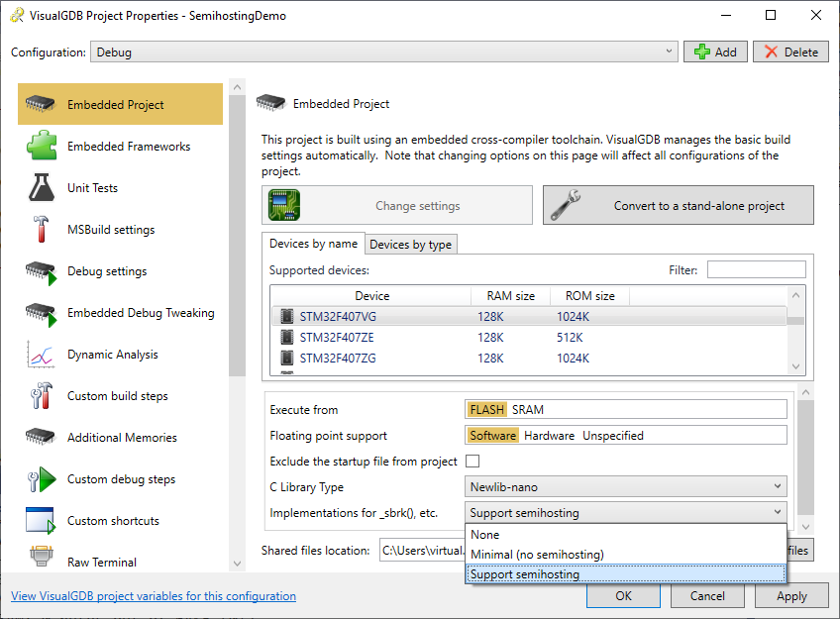This screenshot has width=840, height=619.
Task: Open View VisualGDB project variables link
Action: tap(154, 596)
